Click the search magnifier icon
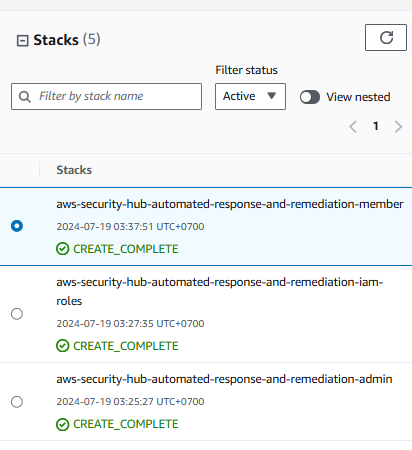Viewport: 412px width, 450px height. point(25,97)
